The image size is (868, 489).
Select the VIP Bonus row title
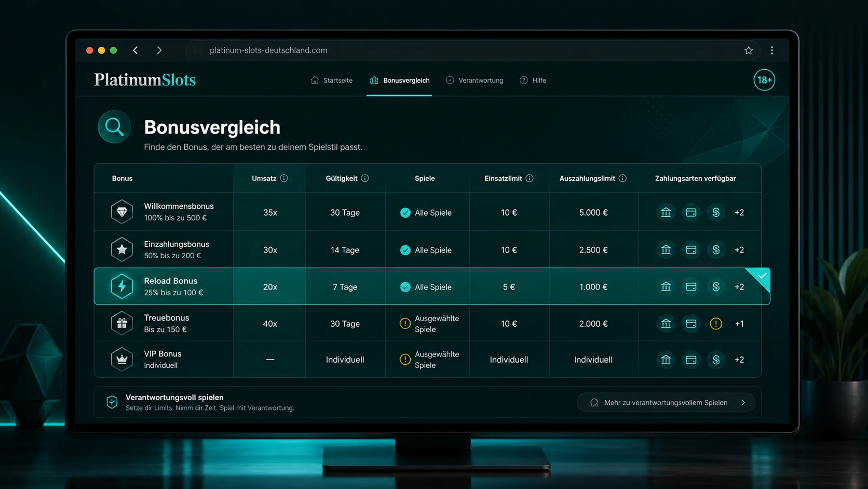coord(162,353)
